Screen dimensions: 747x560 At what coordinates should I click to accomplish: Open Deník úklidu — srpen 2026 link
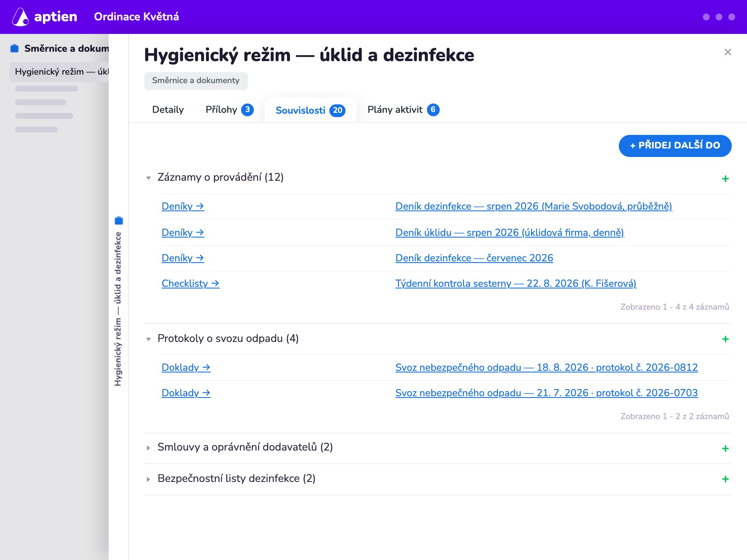[509, 232]
